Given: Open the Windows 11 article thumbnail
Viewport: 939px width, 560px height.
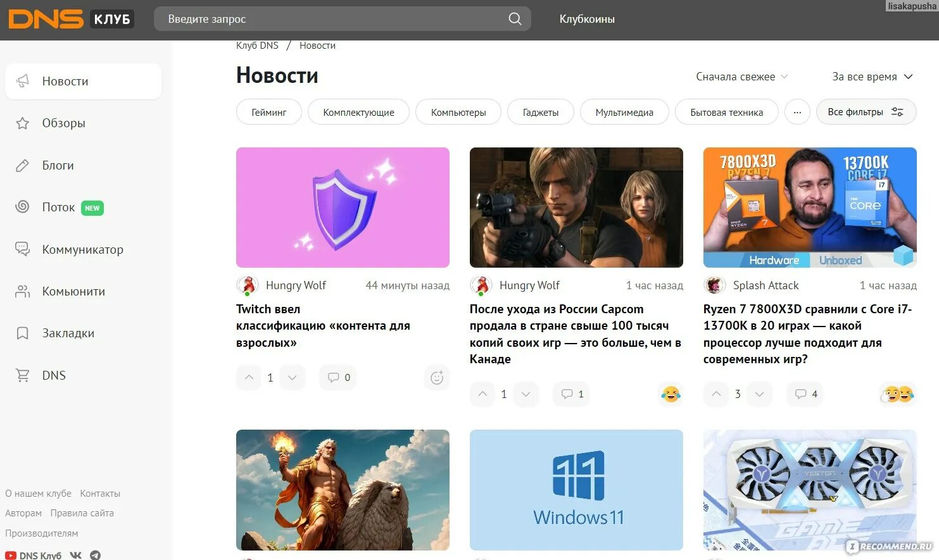Looking at the screenshot, I should 576,490.
